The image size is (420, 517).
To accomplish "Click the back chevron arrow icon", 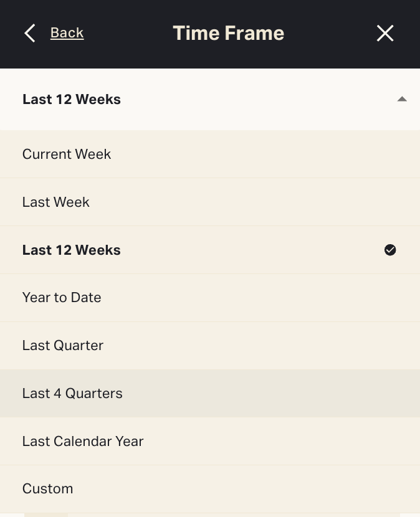I will 29,33.
